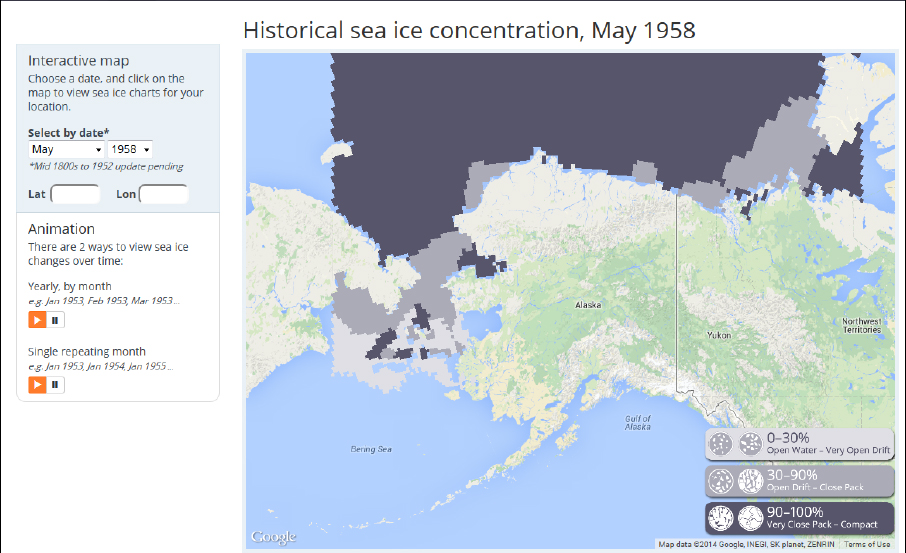906x553 pixels.
Task: Pause the yearly-by-month animation
Action: [x=56, y=320]
